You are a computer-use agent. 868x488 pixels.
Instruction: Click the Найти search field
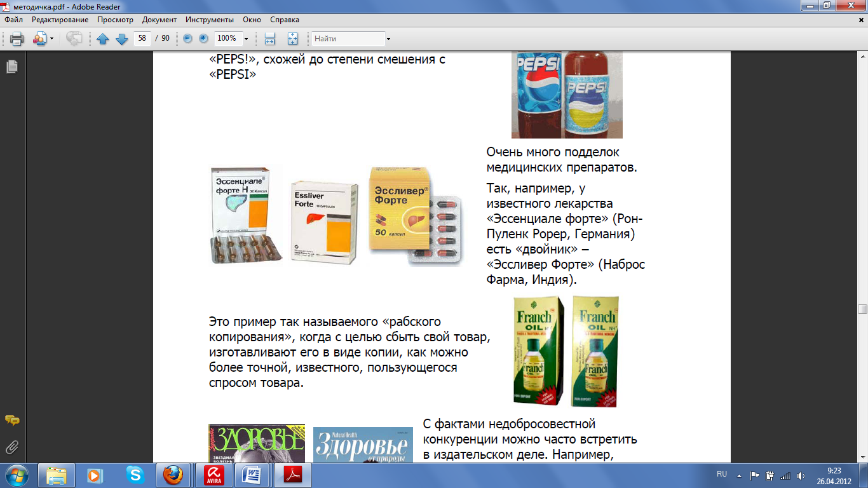348,39
